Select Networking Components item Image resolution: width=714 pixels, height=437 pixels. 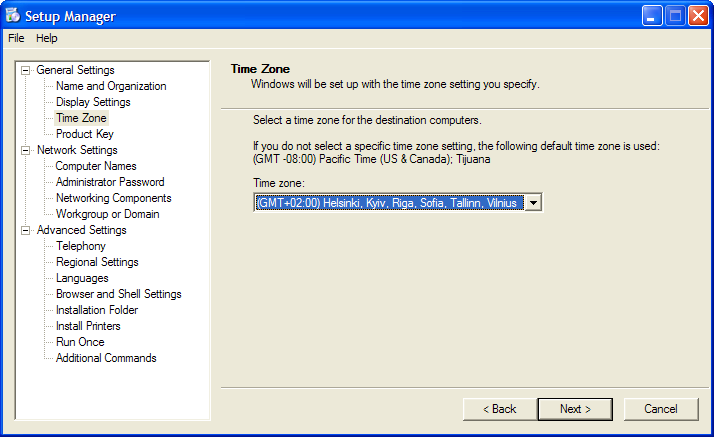(113, 198)
